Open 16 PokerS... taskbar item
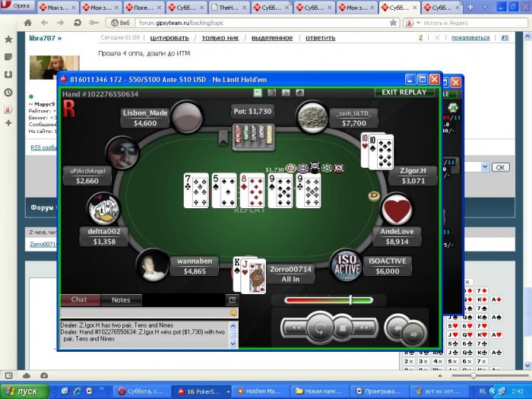The image size is (532, 399). pyautogui.click(x=201, y=391)
